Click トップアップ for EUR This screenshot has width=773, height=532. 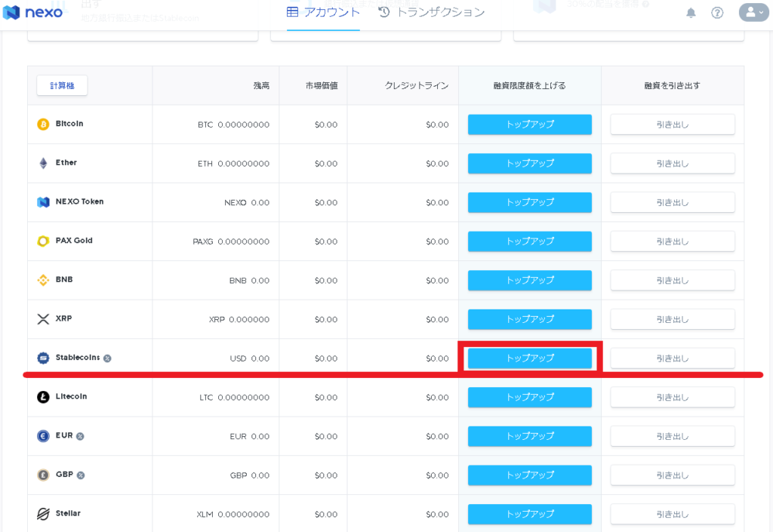530,436
